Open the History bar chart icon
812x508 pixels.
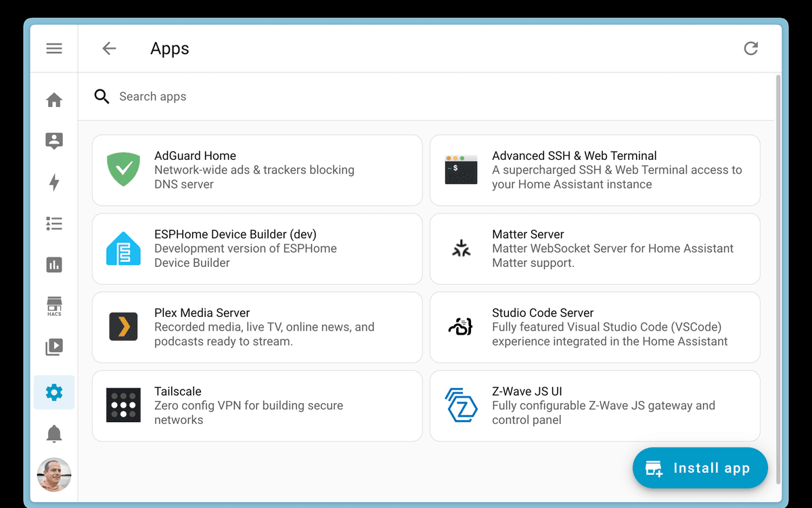(54, 265)
